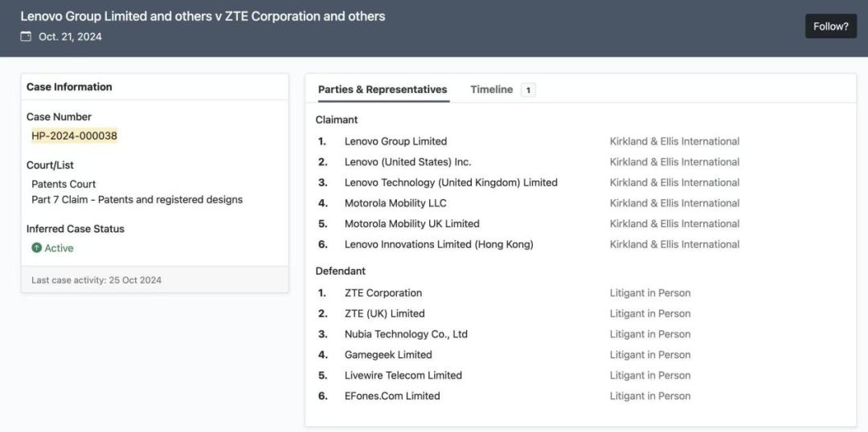The image size is (868, 432).
Task: Click the case number HP-2024-000038
Action: tap(74, 136)
